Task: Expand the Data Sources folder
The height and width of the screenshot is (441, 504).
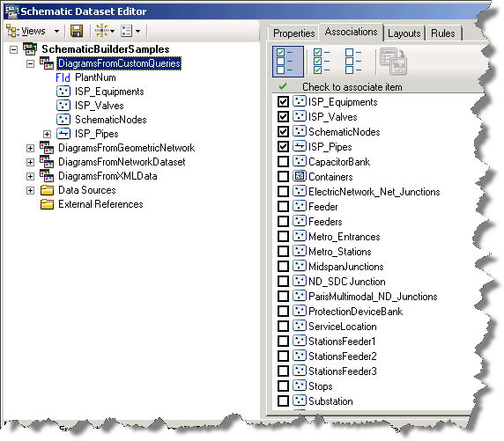Action: point(30,190)
